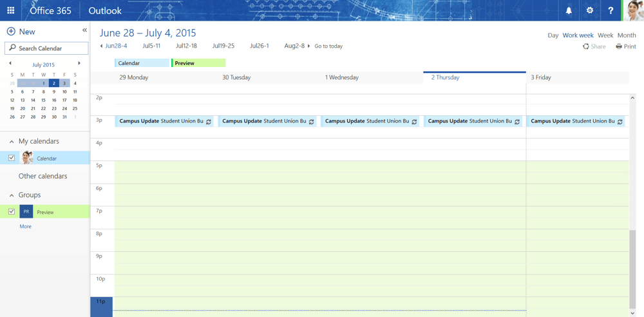Click the Go to today link
The image size is (644, 317).
tap(328, 46)
